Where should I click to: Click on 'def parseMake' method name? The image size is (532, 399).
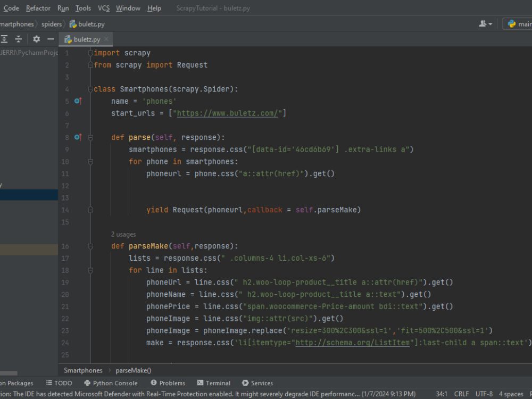click(148, 246)
